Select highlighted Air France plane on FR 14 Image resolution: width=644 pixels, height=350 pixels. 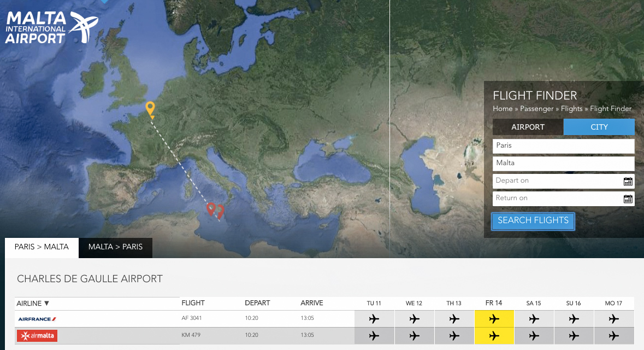pyautogui.click(x=494, y=319)
